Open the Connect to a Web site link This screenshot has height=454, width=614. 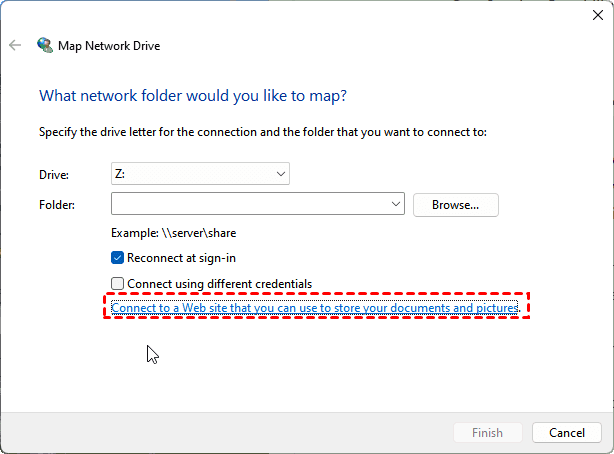315,308
